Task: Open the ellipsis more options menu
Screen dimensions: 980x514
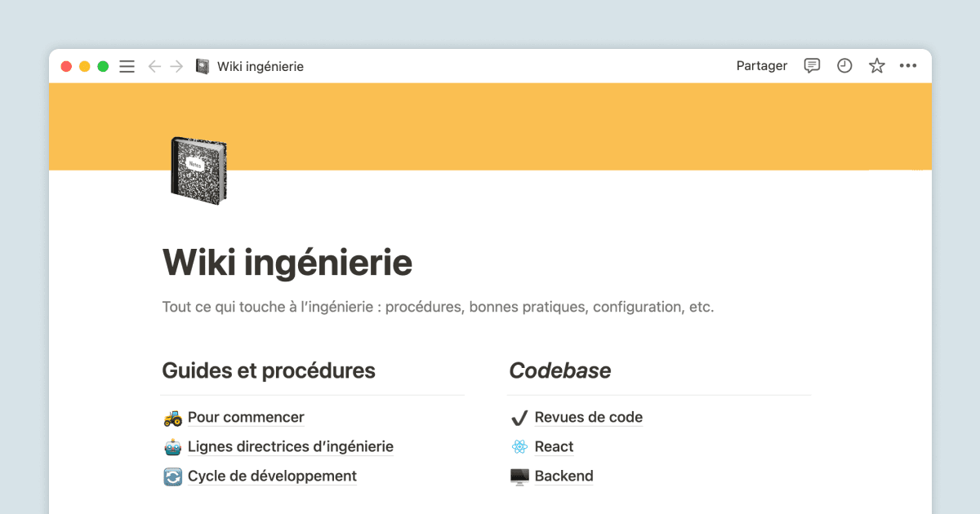Action: click(909, 65)
